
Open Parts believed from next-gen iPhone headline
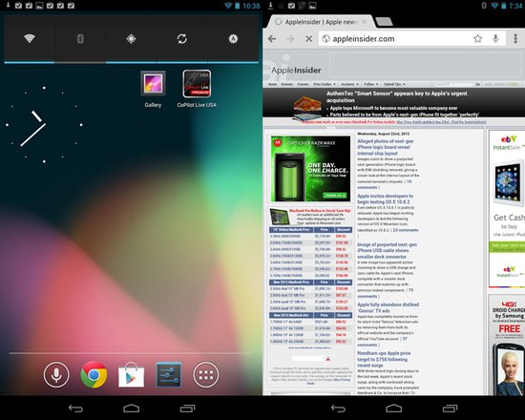(405, 115)
